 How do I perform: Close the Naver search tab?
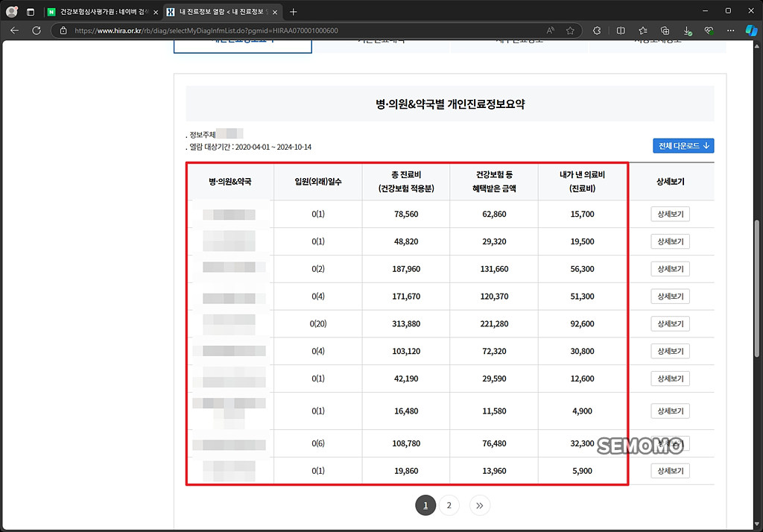pyautogui.click(x=156, y=12)
